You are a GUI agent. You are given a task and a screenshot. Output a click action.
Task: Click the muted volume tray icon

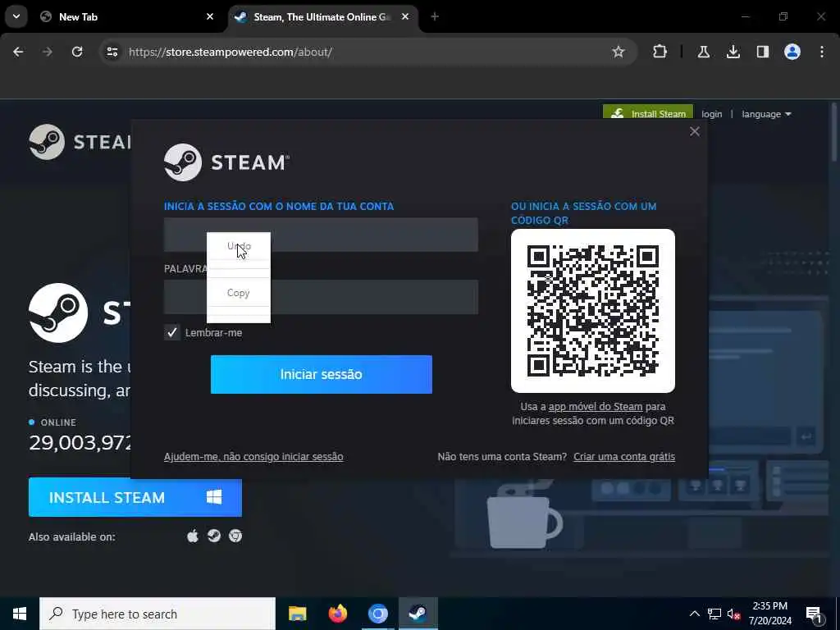click(734, 614)
